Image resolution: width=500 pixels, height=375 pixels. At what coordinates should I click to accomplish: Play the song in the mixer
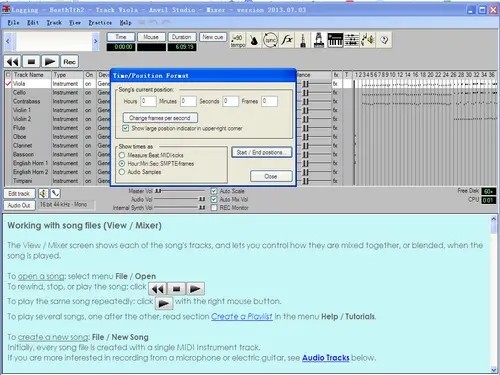(x=50, y=62)
